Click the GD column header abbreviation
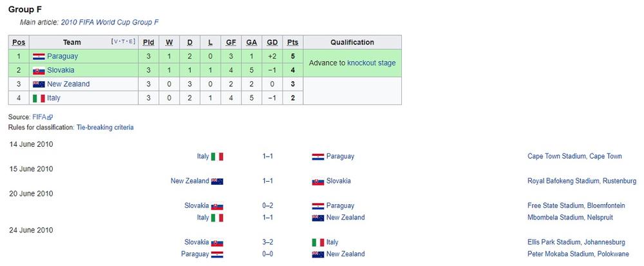Viewport: 644px width, 266px height. point(272,43)
